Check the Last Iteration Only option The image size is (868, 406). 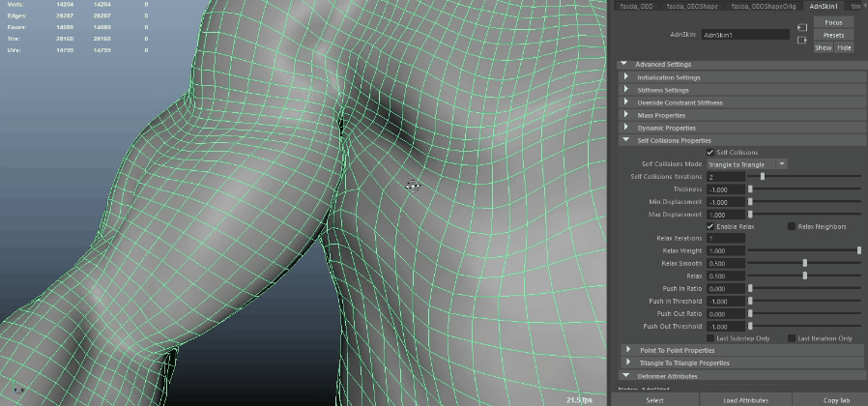[791, 338]
